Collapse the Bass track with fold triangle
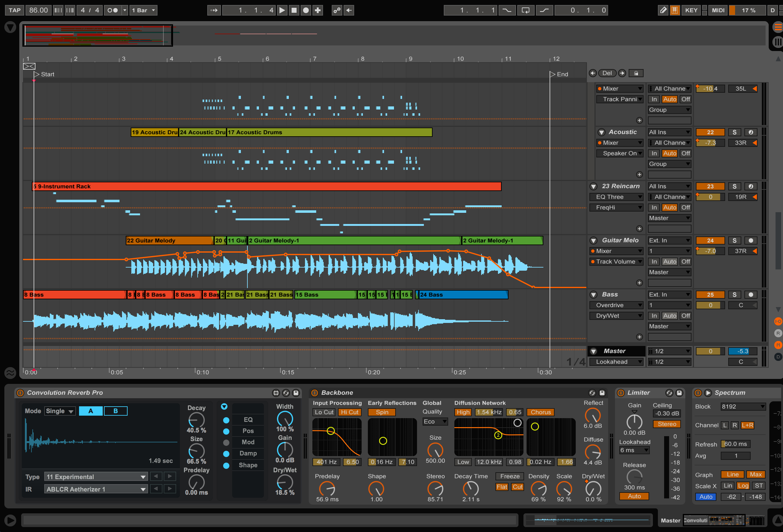This screenshot has height=532, width=783. [x=594, y=295]
